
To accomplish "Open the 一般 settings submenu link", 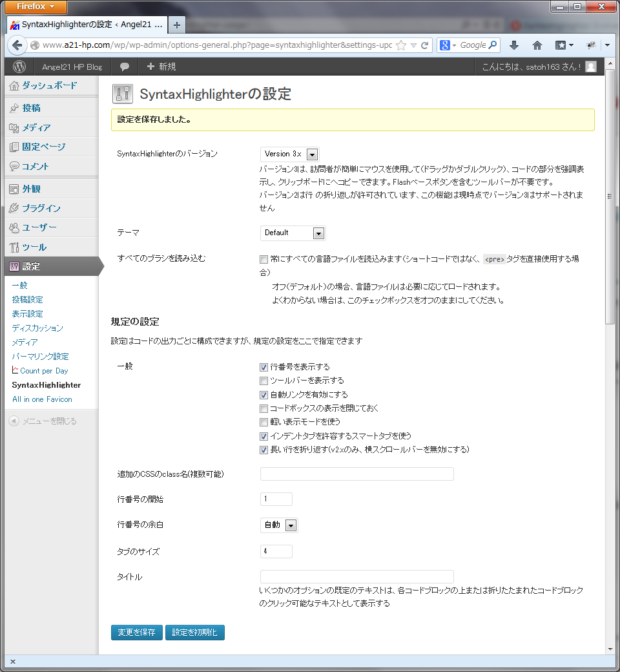I will pyautogui.click(x=20, y=286).
